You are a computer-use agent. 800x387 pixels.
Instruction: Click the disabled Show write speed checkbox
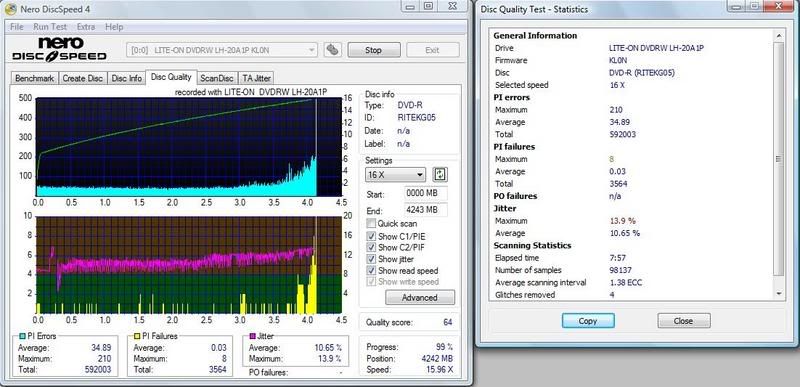(371, 281)
